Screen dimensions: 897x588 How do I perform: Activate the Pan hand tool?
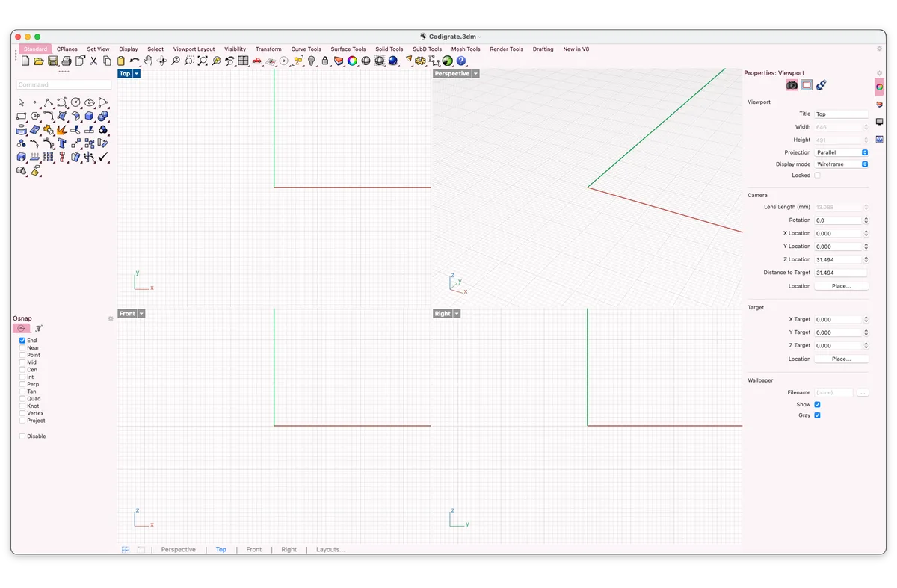click(148, 61)
